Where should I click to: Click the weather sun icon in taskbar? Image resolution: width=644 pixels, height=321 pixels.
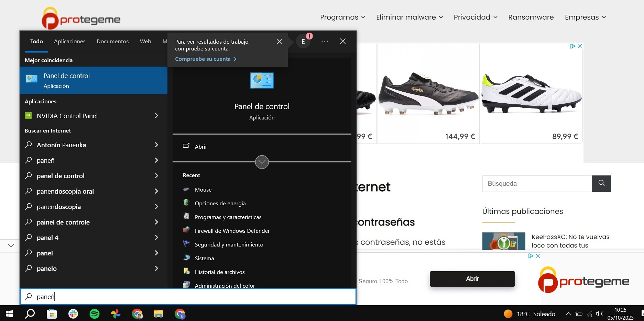point(508,314)
